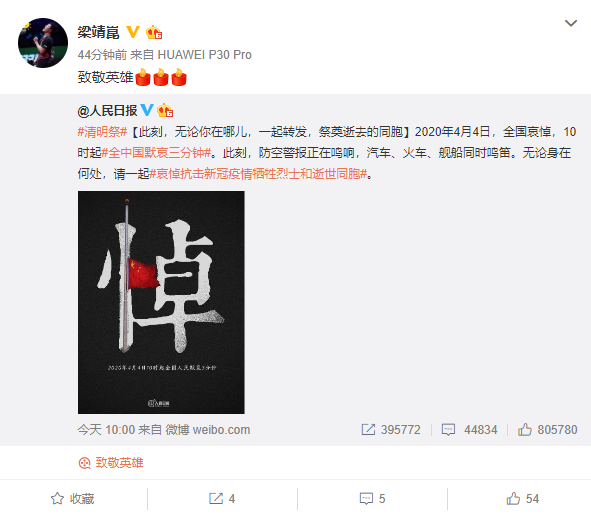The image size is (591, 515).
Task: Click crown icon next to 人民日报
Action: pyautogui.click(x=165, y=110)
